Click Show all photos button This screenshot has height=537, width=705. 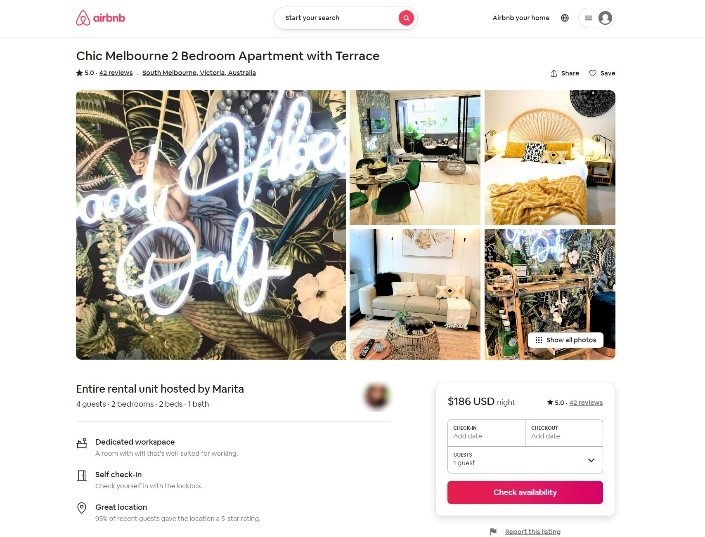[566, 340]
